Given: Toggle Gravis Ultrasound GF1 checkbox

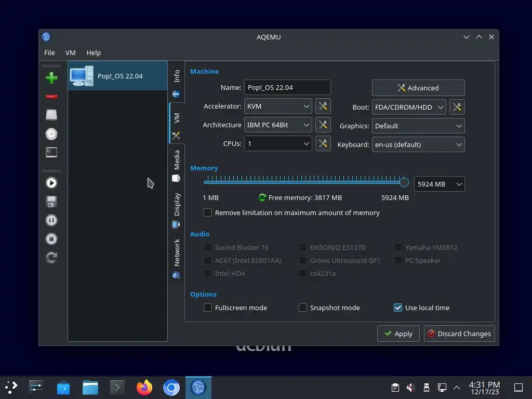Looking at the screenshot, I should 303,261.
